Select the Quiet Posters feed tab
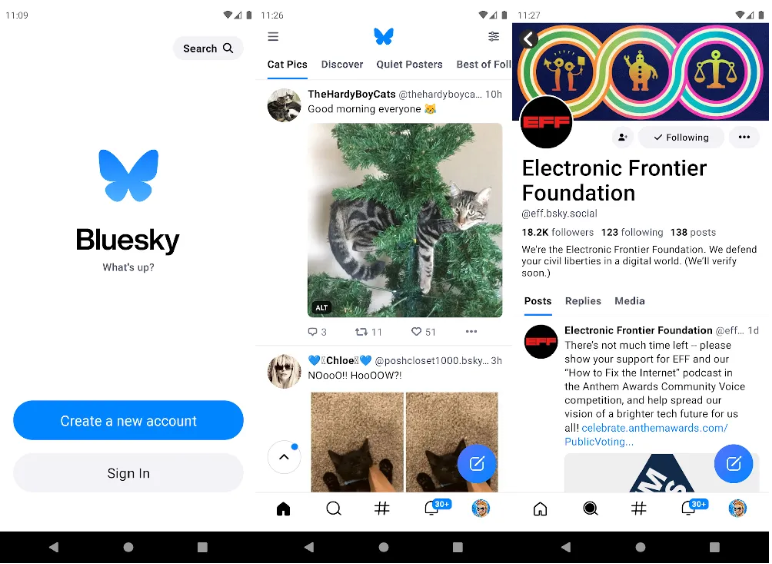 (x=409, y=64)
